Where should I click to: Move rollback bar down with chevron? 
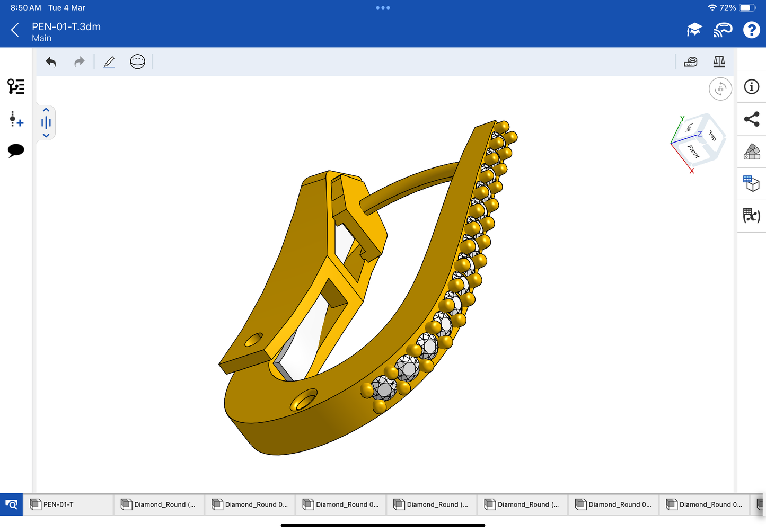46,136
